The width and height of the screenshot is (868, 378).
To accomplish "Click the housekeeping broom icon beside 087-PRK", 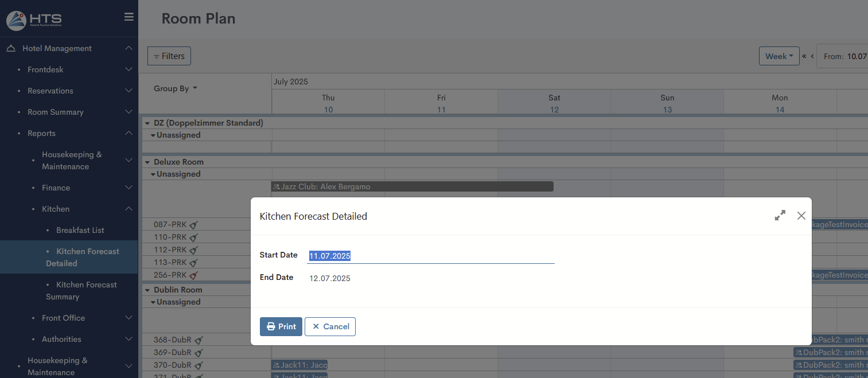I will (194, 225).
